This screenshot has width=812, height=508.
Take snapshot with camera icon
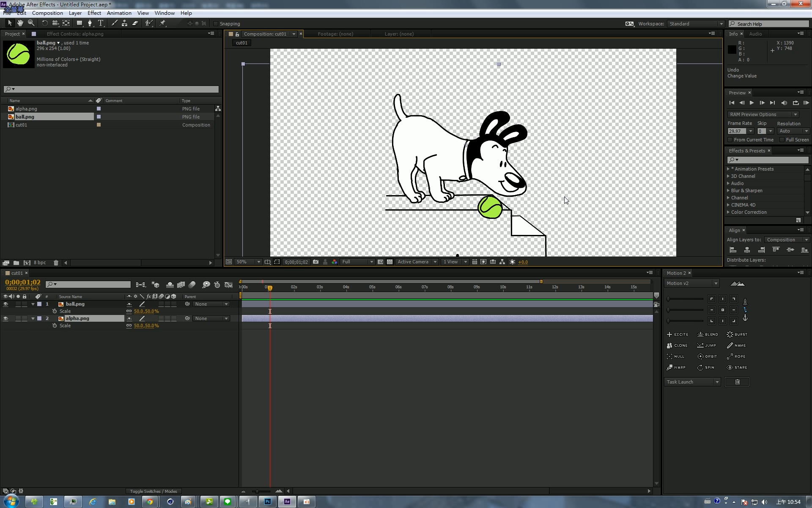[315, 262]
